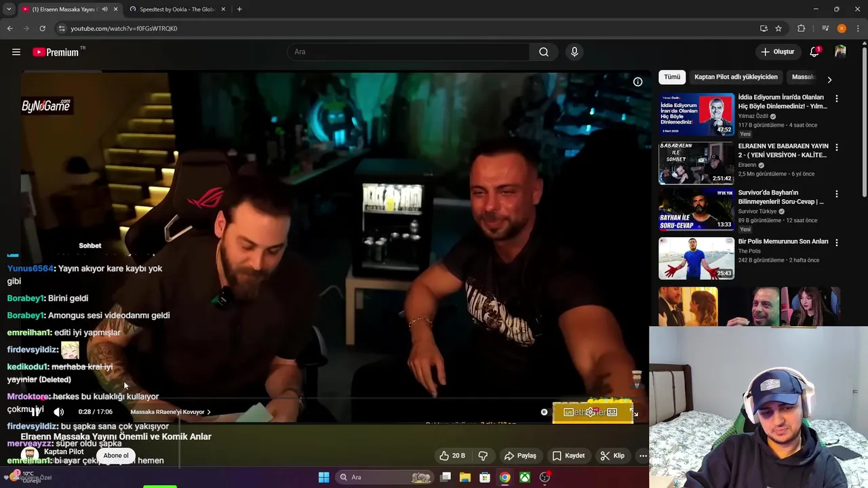Image resolution: width=868 pixels, height=488 pixels.
Task: Open more actions three-dot menu under video
Action: (x=643, y=455)
